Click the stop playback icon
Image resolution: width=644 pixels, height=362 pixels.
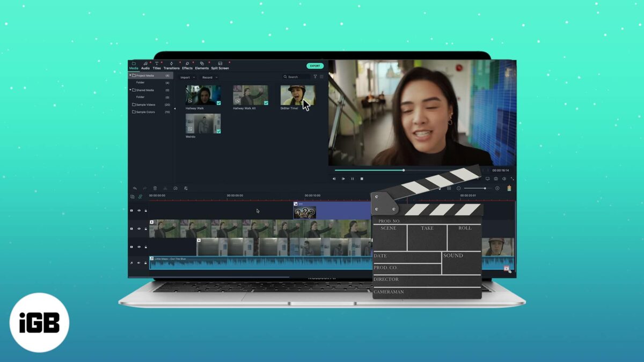click(362, 179)
